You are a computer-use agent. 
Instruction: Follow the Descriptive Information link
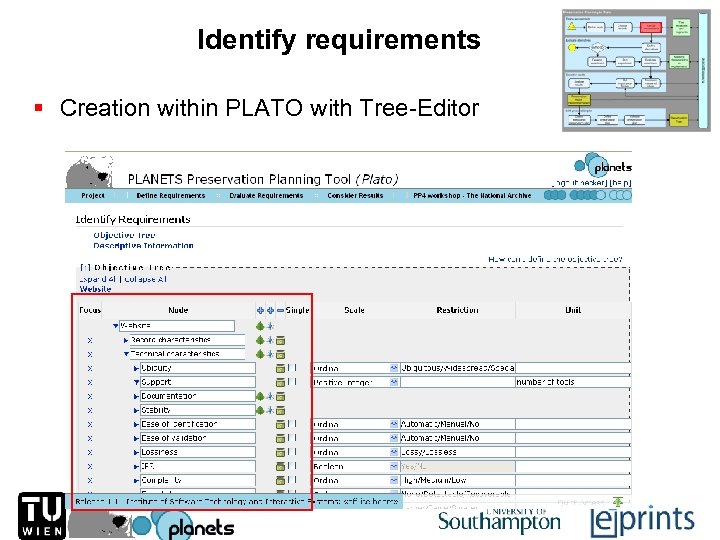(143, 246)
